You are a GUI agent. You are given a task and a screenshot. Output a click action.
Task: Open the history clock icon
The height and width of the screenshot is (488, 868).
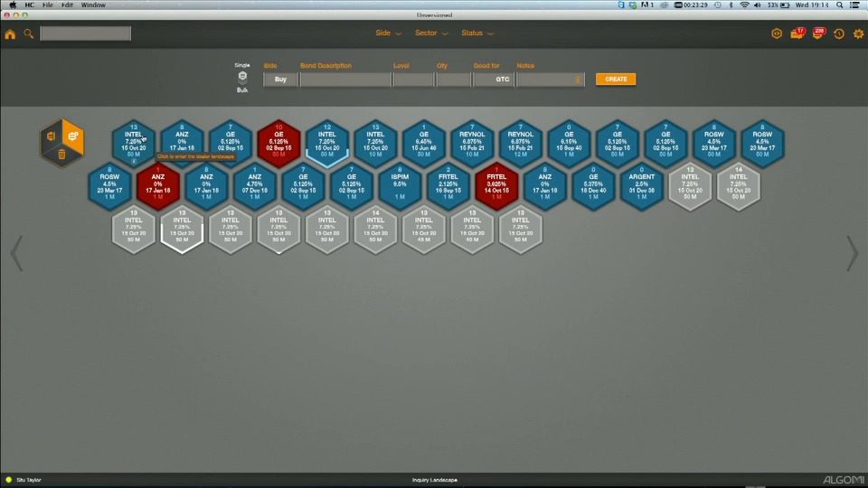(839, 33)
